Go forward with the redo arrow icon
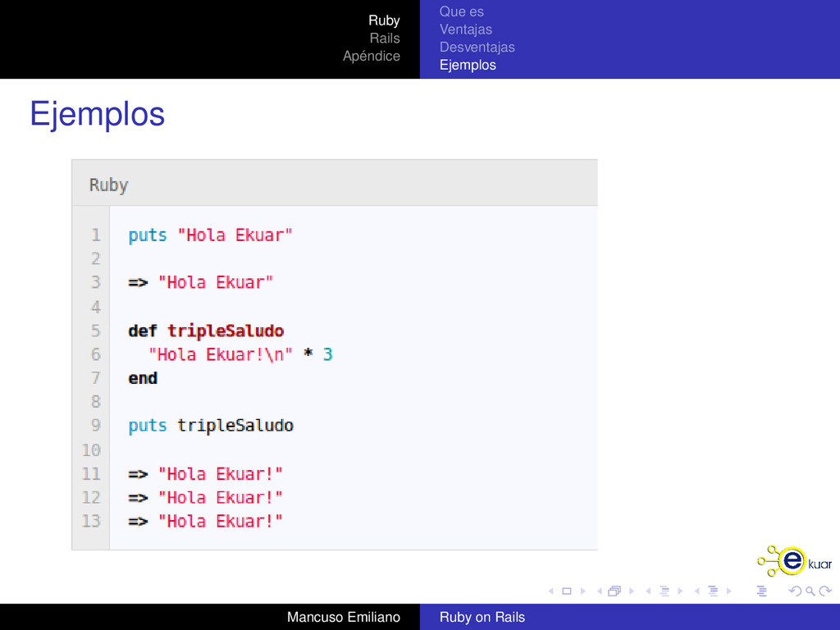The image size is (840, 630). pyautogui.click(x=825, y=591)
